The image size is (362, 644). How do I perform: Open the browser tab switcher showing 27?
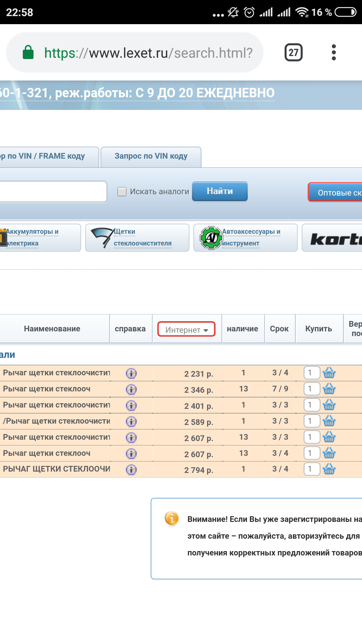293,53
